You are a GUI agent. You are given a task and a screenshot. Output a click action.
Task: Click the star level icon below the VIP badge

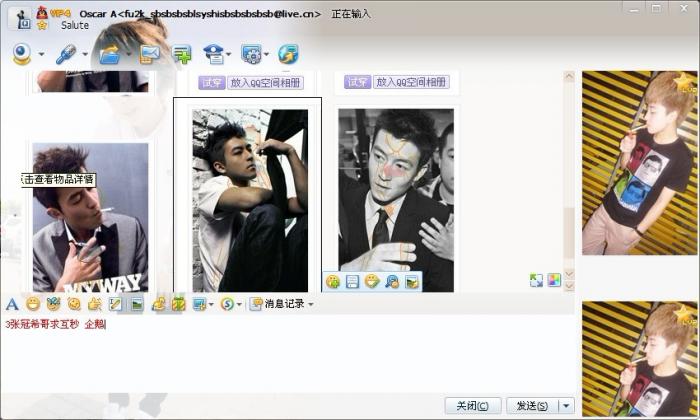tap(42, 25)
